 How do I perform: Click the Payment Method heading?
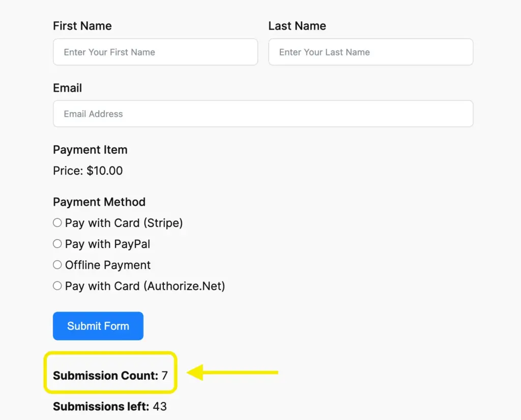coord(99,202)
